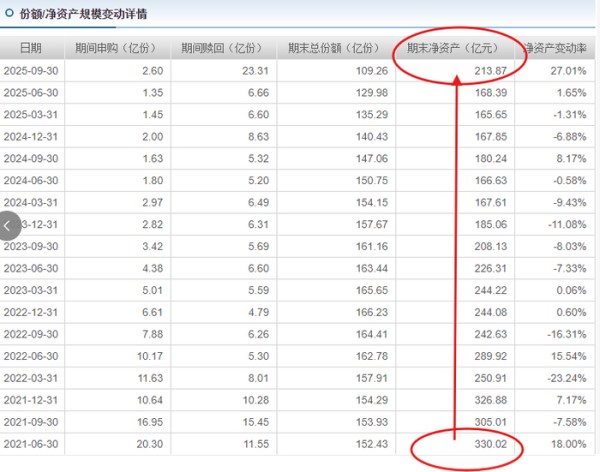Screen dimensions: 600x472
Task: Select the 2022-03-31 date cell
Action: point(31,378)
